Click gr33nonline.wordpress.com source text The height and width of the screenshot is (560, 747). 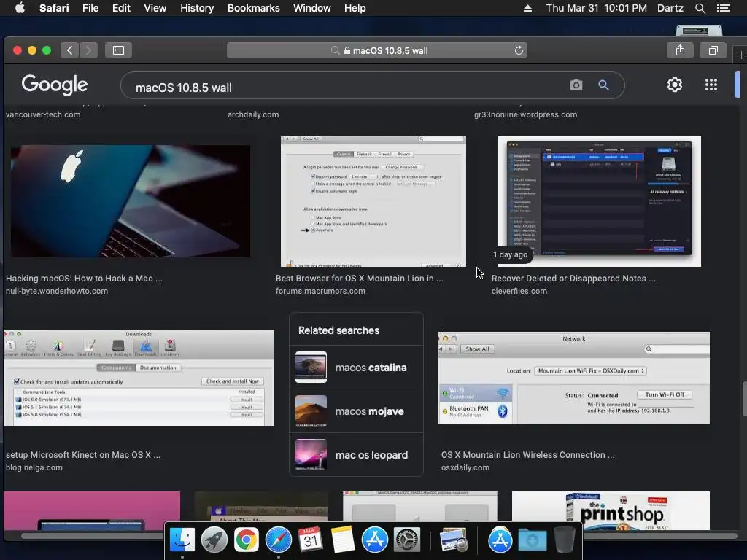[x=525, y=114]
